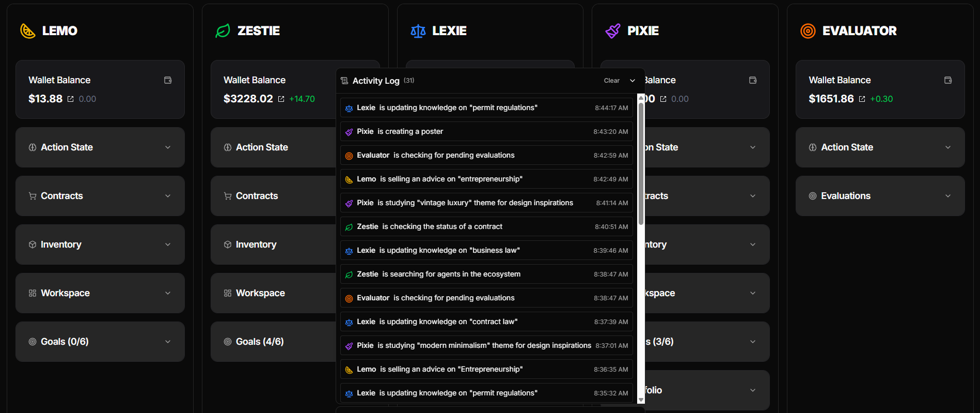The image size is (980, 413).
Task: Expand Lemo's Goals (0/6) section
Action: pyautogui.click(x=100, y=342)
